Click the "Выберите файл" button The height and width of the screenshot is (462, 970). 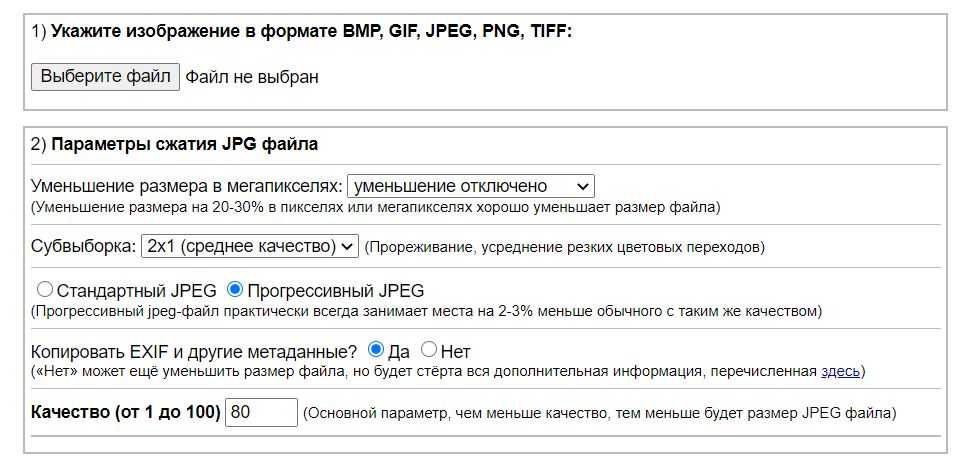[105, 77]
